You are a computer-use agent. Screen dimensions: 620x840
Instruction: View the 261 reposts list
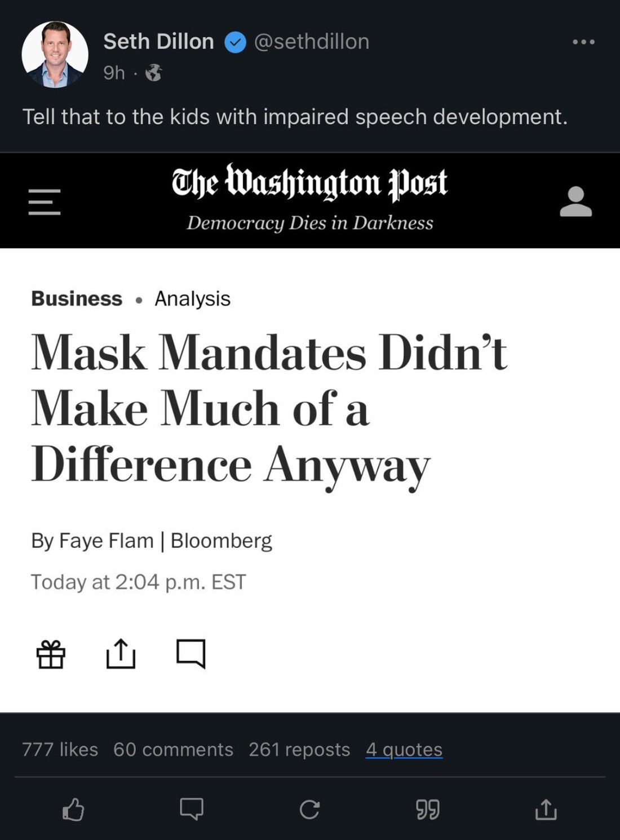click(x=299, y=749)
